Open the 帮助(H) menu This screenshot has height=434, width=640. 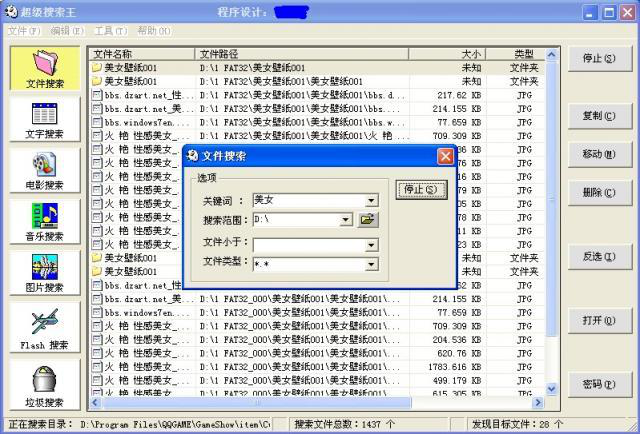click(154, 31)
